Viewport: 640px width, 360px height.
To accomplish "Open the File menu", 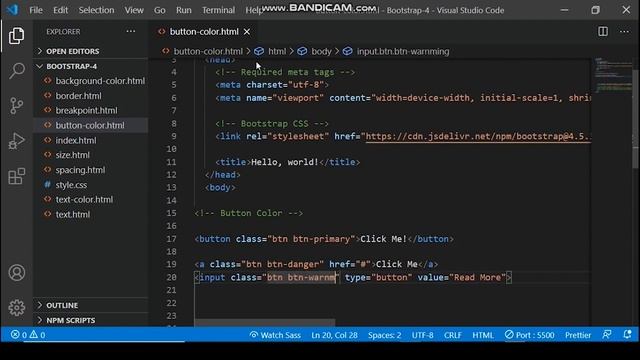I will [x=36, y=10].
